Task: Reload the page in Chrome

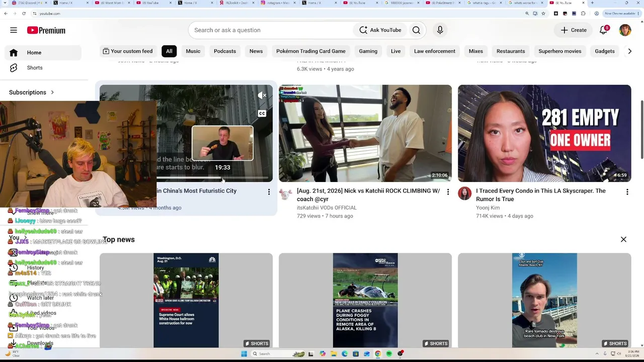Action: 24,14
